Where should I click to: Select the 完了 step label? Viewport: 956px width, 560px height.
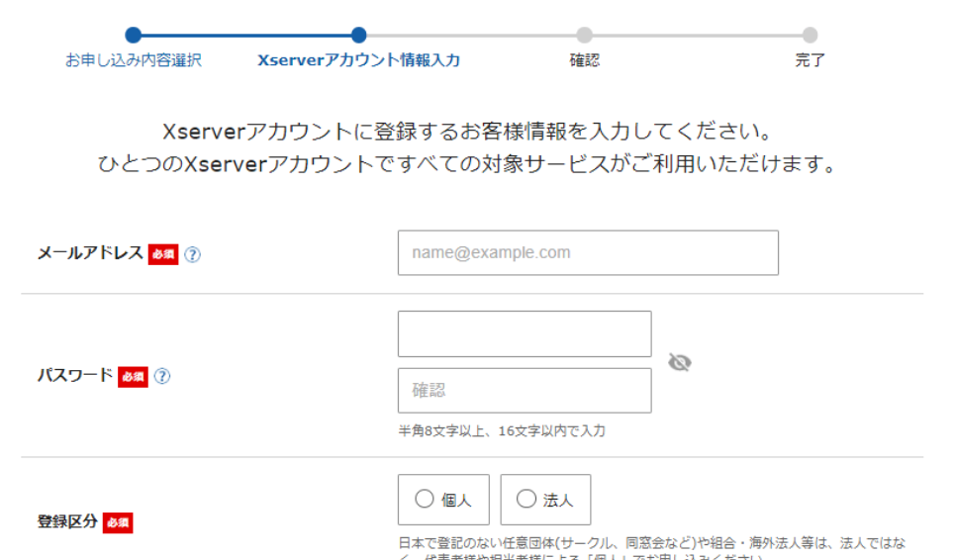810,60
